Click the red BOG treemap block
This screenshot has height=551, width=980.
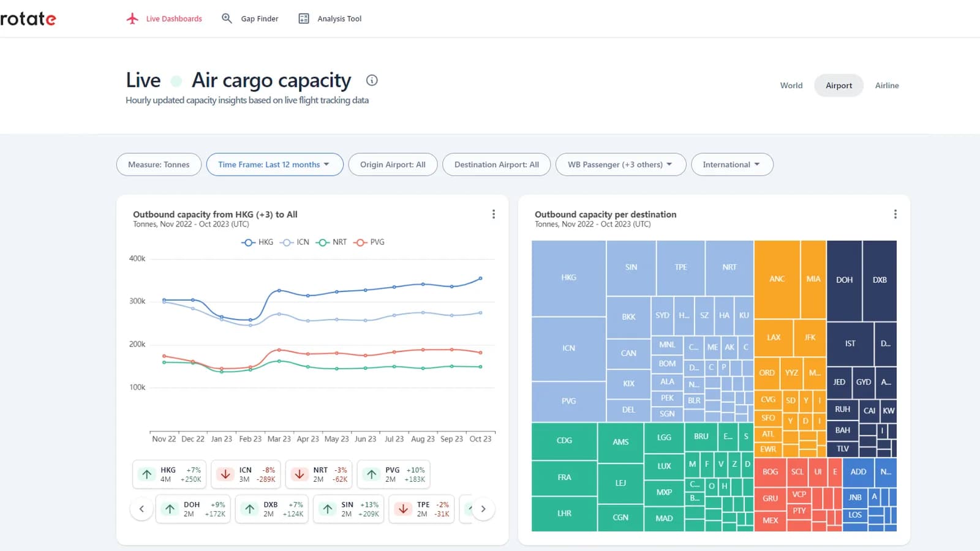coord(770,472)
